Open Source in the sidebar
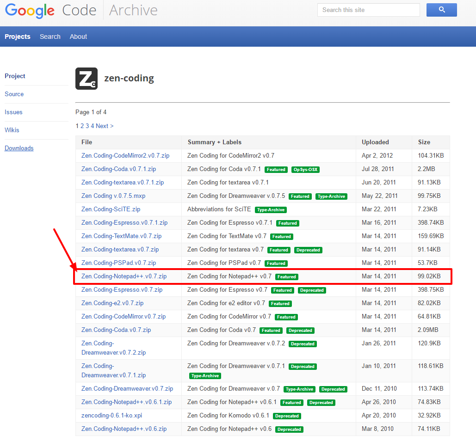 [14, 94]
